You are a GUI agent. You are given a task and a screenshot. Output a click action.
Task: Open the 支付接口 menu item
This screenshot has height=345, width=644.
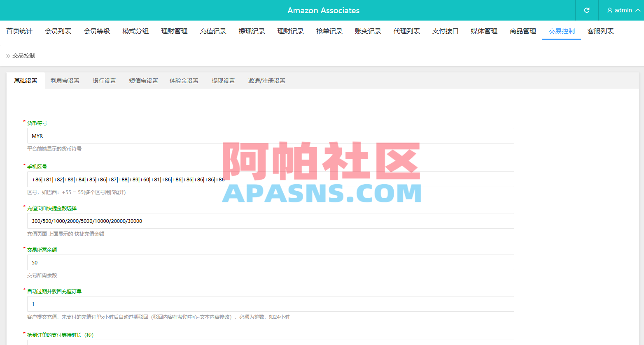point(445,31)
